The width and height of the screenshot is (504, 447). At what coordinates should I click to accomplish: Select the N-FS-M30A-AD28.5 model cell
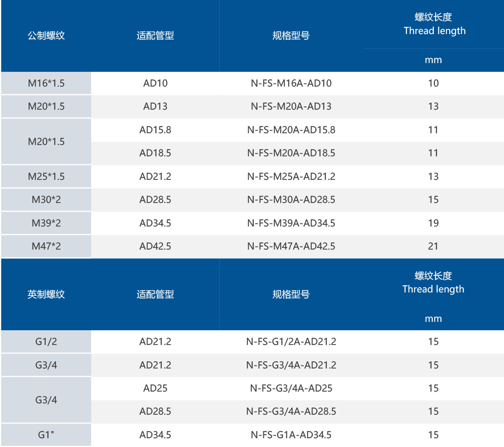tap(292, 200)
